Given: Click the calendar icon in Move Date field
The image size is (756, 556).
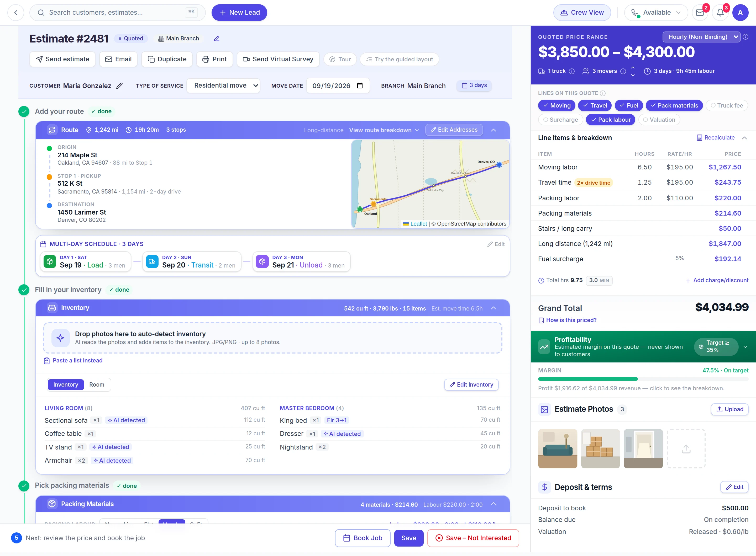Looking at the screenshot, I should click(x=360, y=85).
